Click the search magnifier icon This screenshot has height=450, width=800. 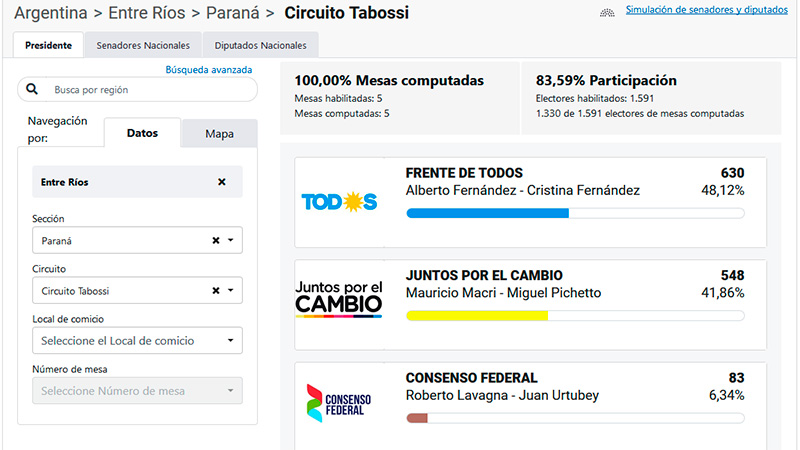click(32, 89)
